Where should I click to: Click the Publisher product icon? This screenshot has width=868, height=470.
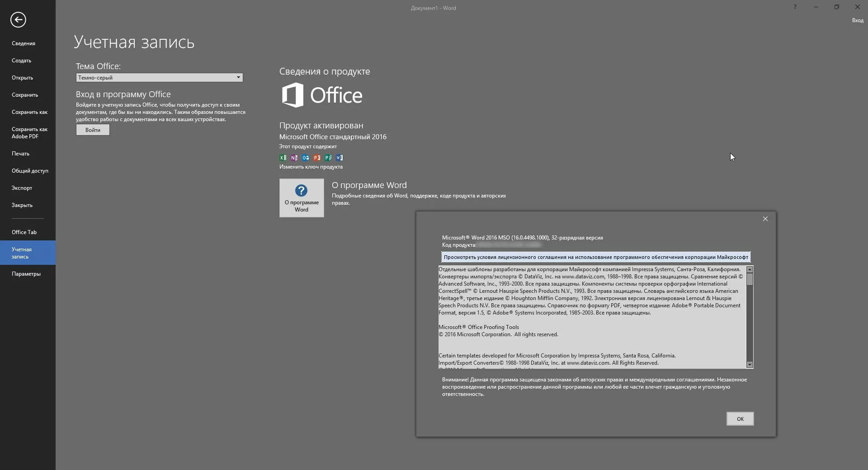(328, 158)
